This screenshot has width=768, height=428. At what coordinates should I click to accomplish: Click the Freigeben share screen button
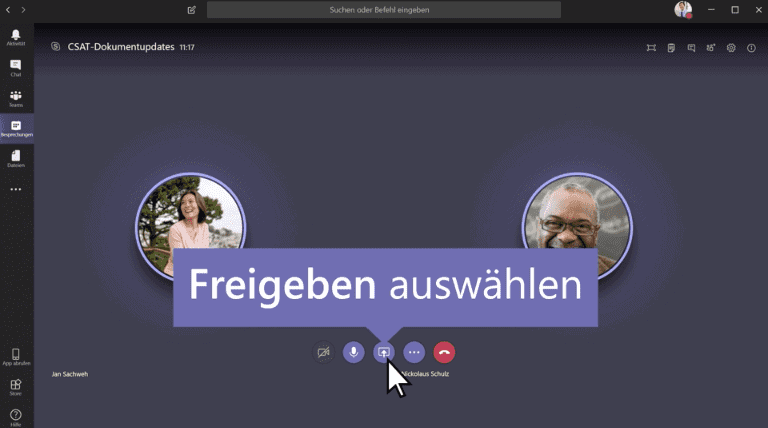tap(384, 352)
